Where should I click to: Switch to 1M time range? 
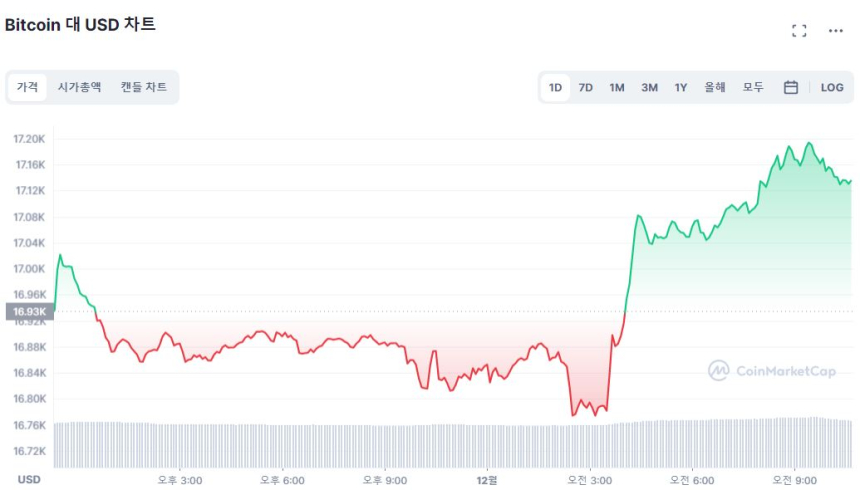tap(617, 88)
